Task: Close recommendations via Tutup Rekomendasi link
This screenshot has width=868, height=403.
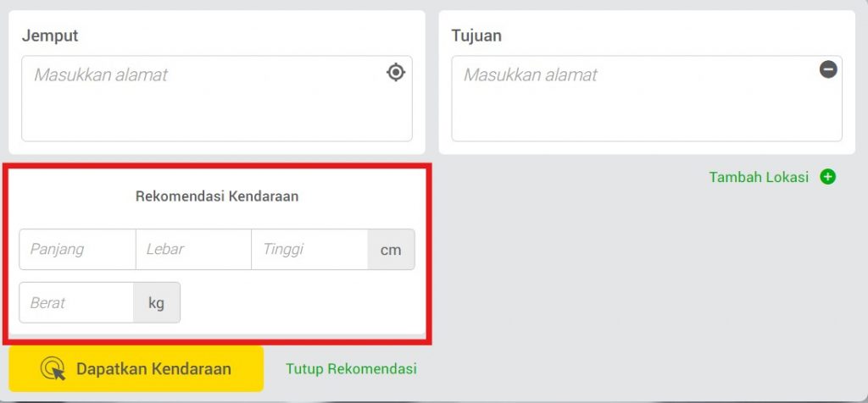Action: click(x=351, y=369)
